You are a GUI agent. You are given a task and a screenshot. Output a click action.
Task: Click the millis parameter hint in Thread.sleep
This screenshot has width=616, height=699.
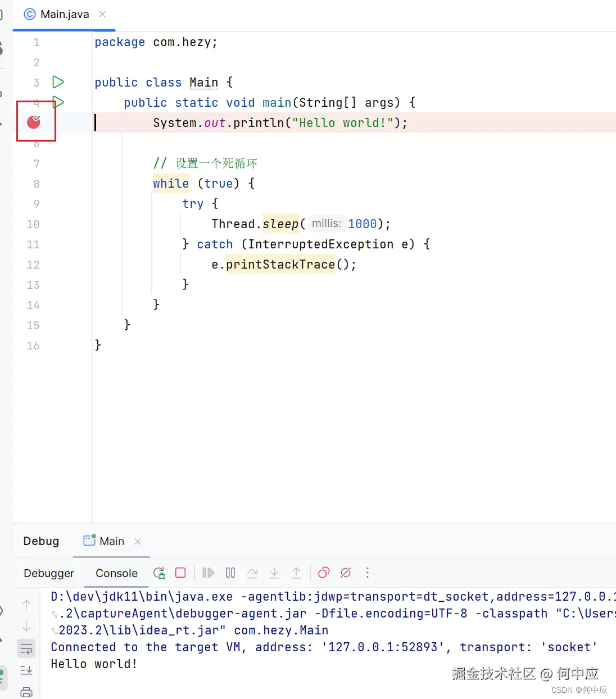[327, 224]
